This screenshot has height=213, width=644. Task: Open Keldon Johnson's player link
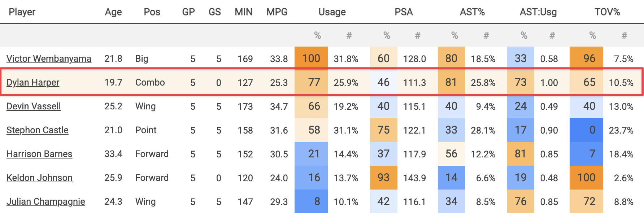(39, 178)
